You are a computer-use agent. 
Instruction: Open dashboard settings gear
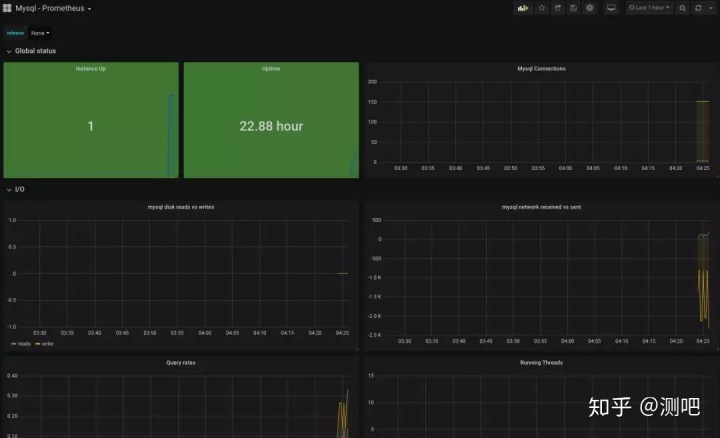click(x=590, y=8)
